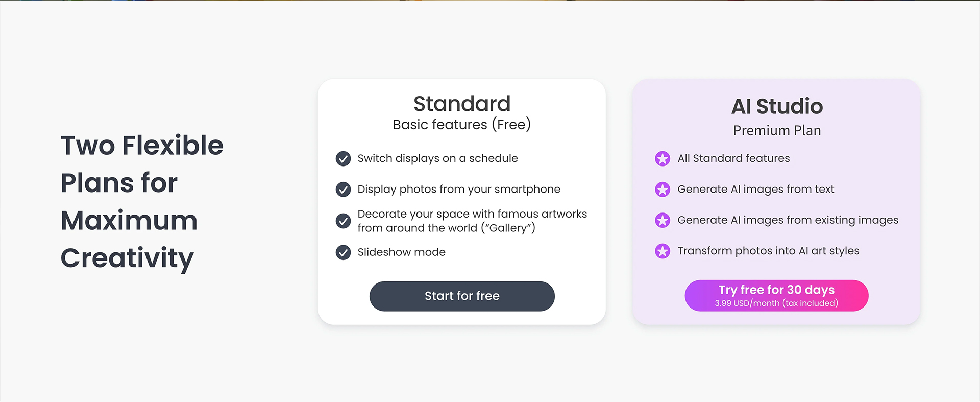Click the Two Flexible Plans headline

pyautogui.click(x=142, y=202)
